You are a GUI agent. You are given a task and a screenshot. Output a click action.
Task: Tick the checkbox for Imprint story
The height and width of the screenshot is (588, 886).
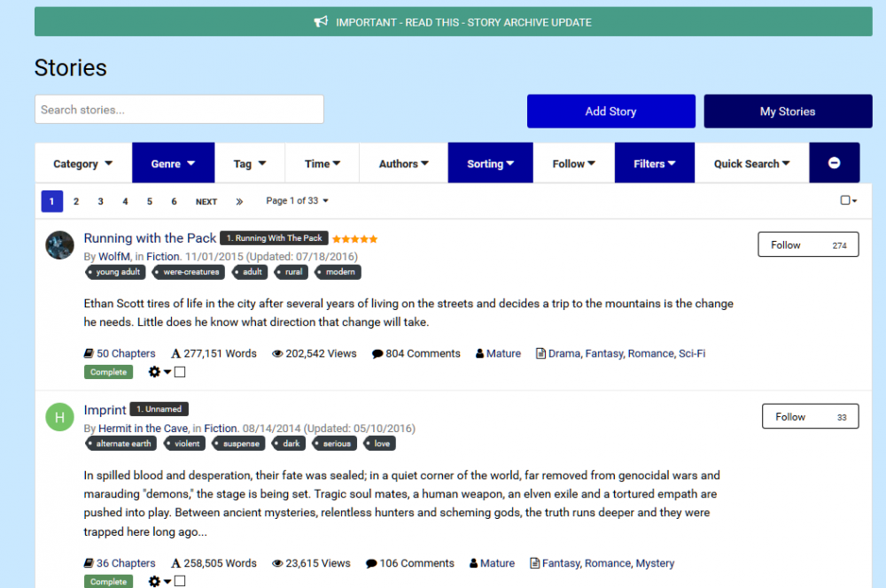coord(180,581)
